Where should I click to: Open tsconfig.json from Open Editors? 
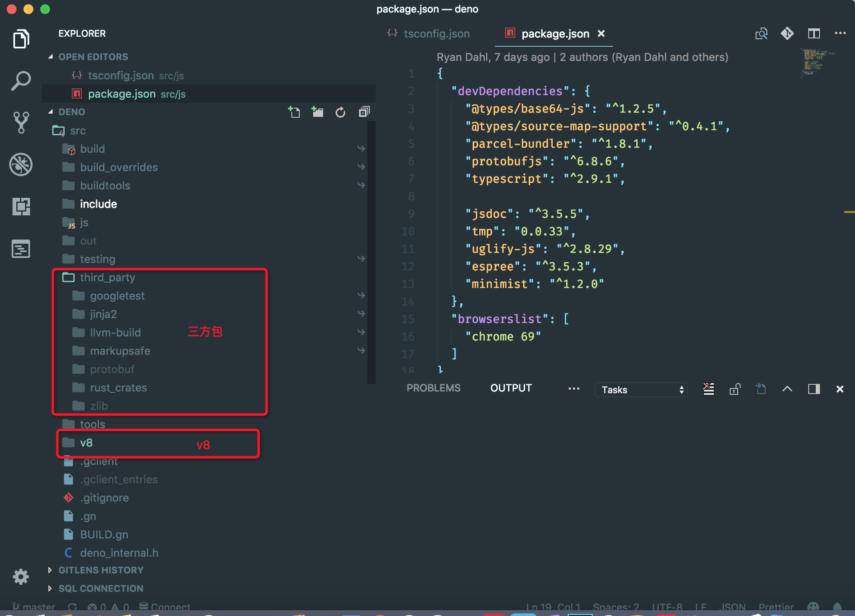coord(209,76)
